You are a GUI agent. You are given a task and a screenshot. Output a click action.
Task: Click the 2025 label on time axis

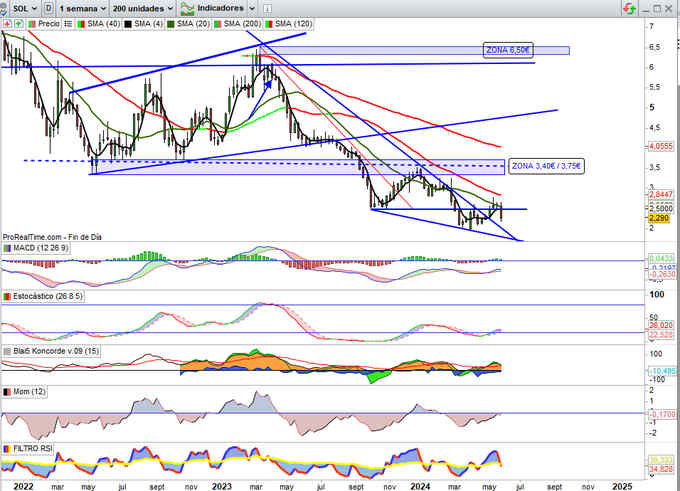point(622,486)
